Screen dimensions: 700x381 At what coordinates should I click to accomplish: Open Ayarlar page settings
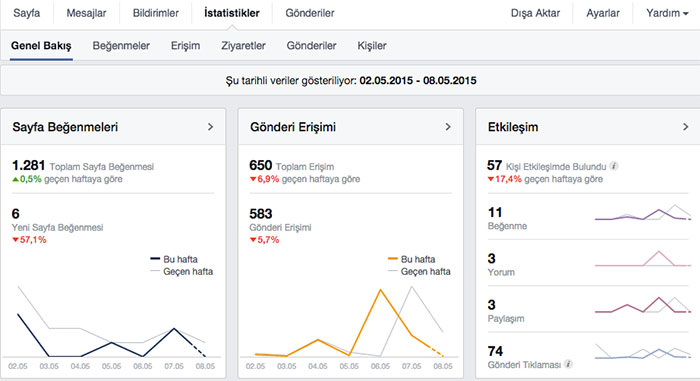(603, 13)
